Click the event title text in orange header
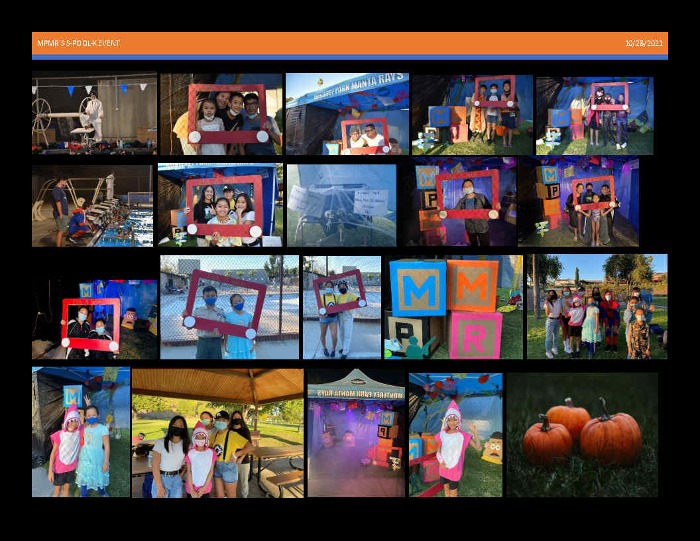Image resolution: width=700 pixels, height=541 pixels. click(x=78, y=43)
